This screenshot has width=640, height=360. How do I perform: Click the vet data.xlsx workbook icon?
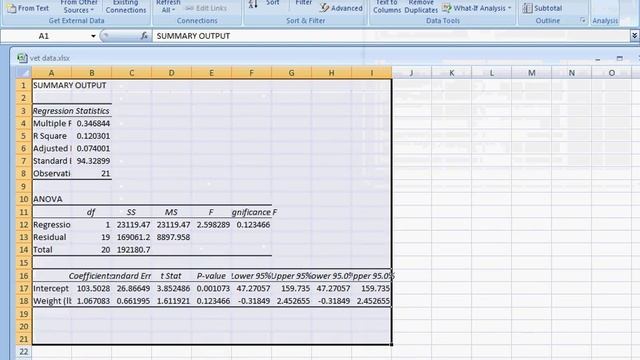[22, 58]
